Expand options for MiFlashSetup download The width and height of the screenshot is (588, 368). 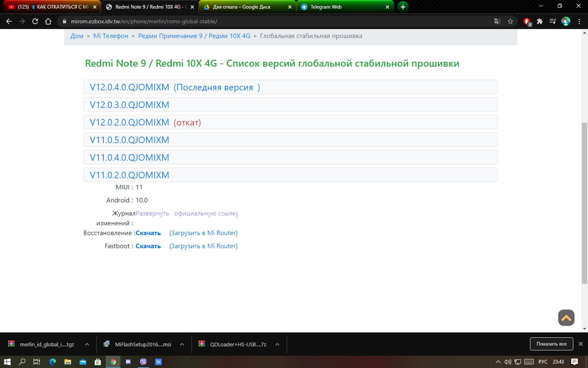click(x=182, y=344)
